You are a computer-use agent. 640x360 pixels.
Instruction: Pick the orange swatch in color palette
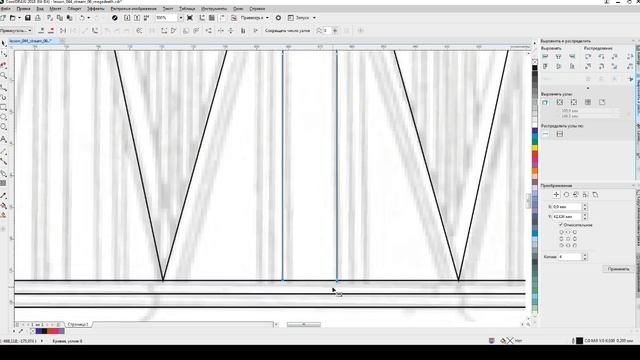tap(535, 171)
